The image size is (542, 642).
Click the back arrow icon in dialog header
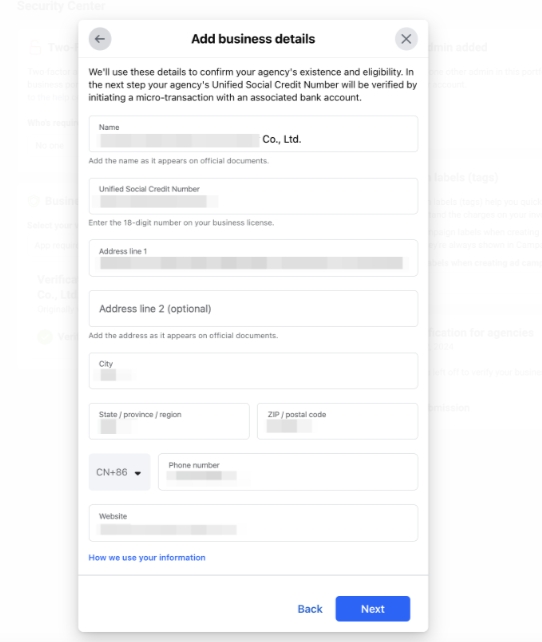click(100, 39)
